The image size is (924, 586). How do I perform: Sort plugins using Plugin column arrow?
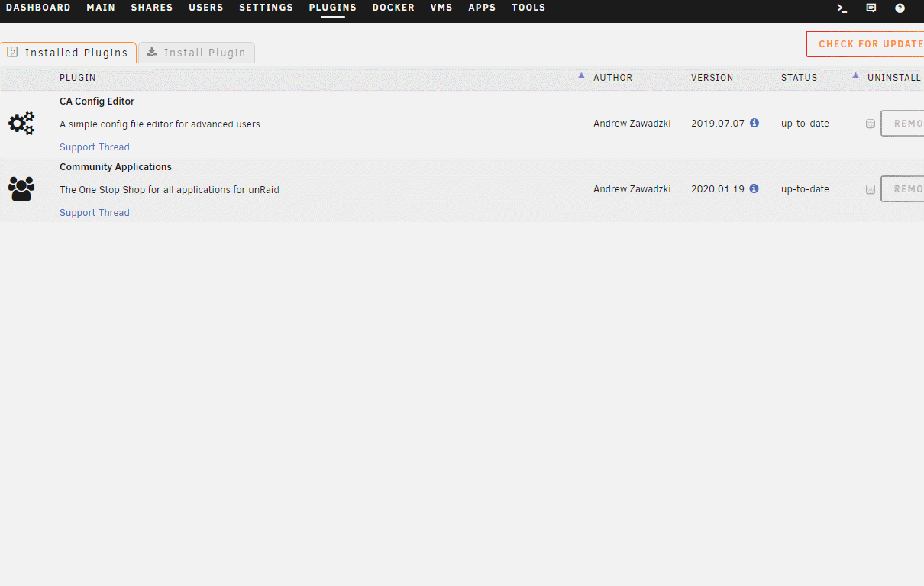(581, 76)
